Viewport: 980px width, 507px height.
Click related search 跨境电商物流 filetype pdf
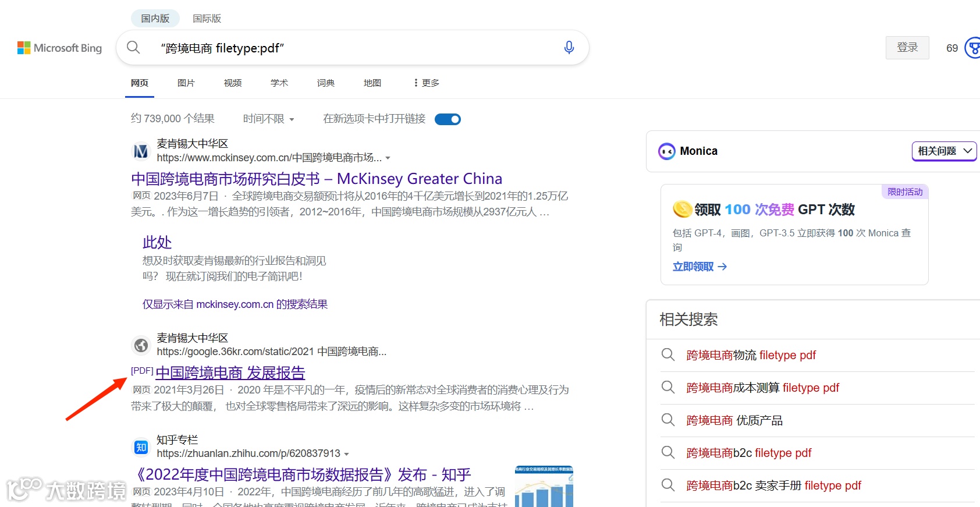point(751,355)
